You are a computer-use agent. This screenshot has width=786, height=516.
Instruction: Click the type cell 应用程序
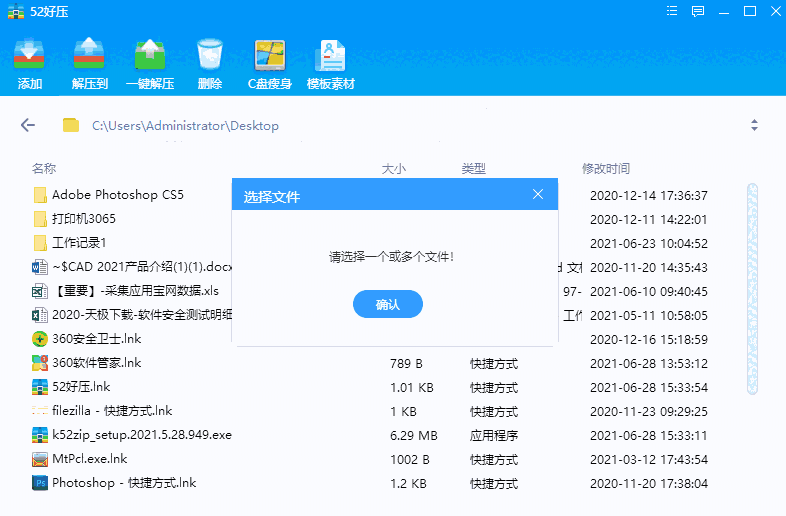pos(494,436)
